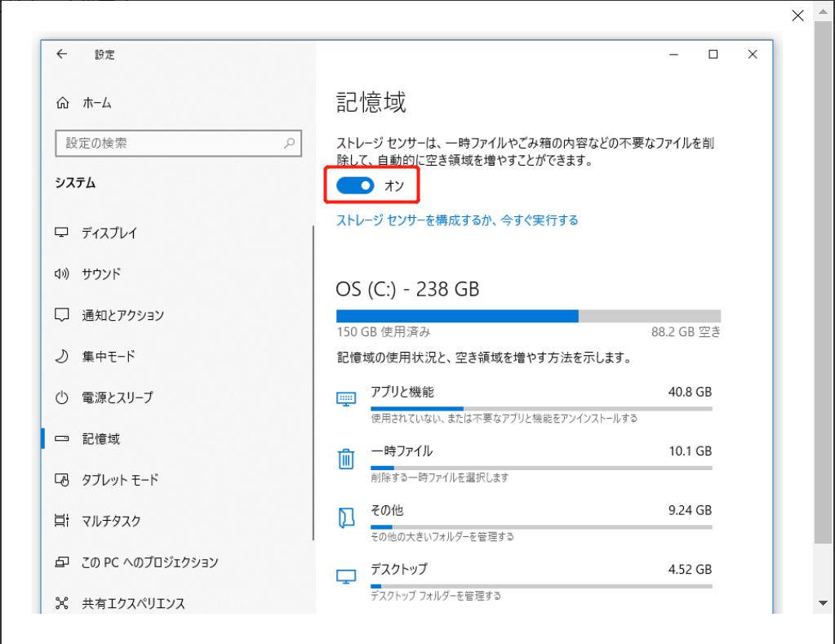Screen dimensions: 835x644
Task: Click the 記憶域 drive icon in sidebar
Action: [62, 438]
